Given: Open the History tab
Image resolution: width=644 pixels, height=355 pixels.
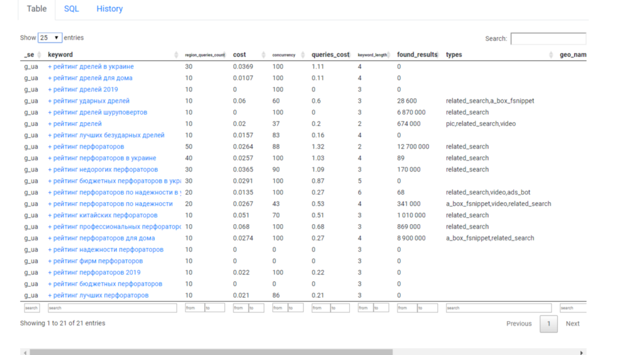Looking at the screenshot, I should pyautogui.click(x=109, y=9).
